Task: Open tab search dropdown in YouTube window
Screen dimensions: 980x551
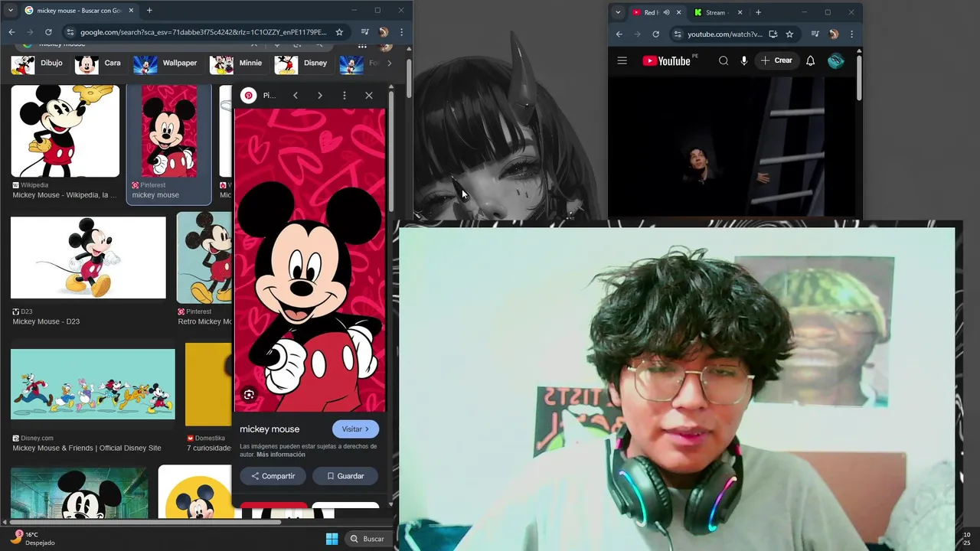Action: (618, 12)
